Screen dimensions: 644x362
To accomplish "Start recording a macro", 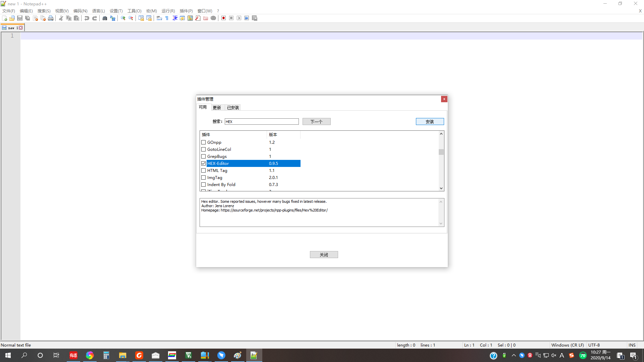I will [x=223, y=18].
